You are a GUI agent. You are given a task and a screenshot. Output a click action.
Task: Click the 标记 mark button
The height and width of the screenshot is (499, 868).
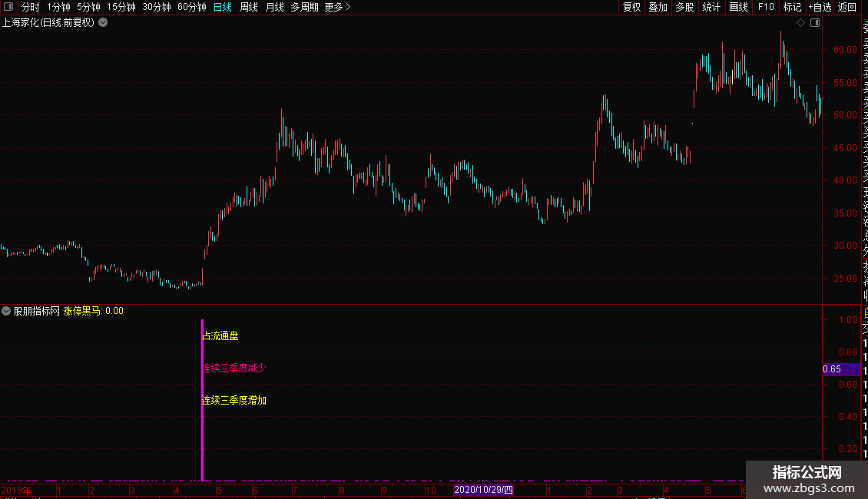[x=792, y=7]
